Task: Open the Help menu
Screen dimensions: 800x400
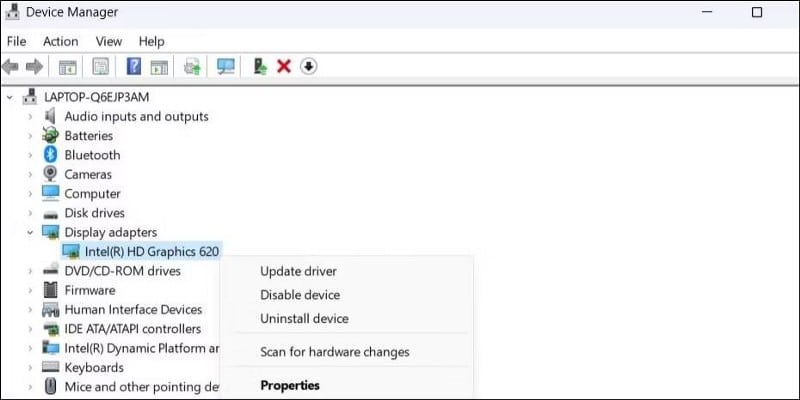Action: pyautogui.click(x=152, y=41)
